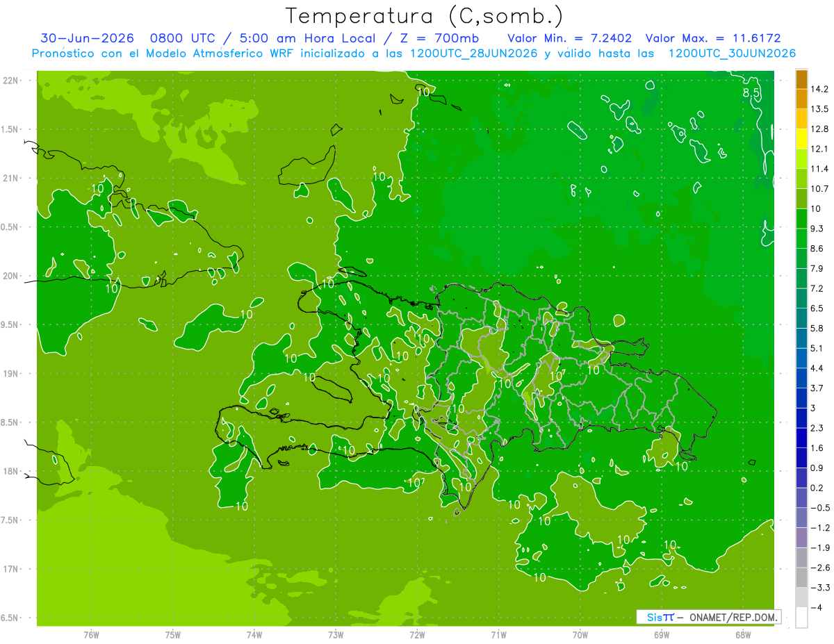The image size is (834, 644).
Task: Pick the blue swatch between 3 and 3.7
Action: pos(801,398)
